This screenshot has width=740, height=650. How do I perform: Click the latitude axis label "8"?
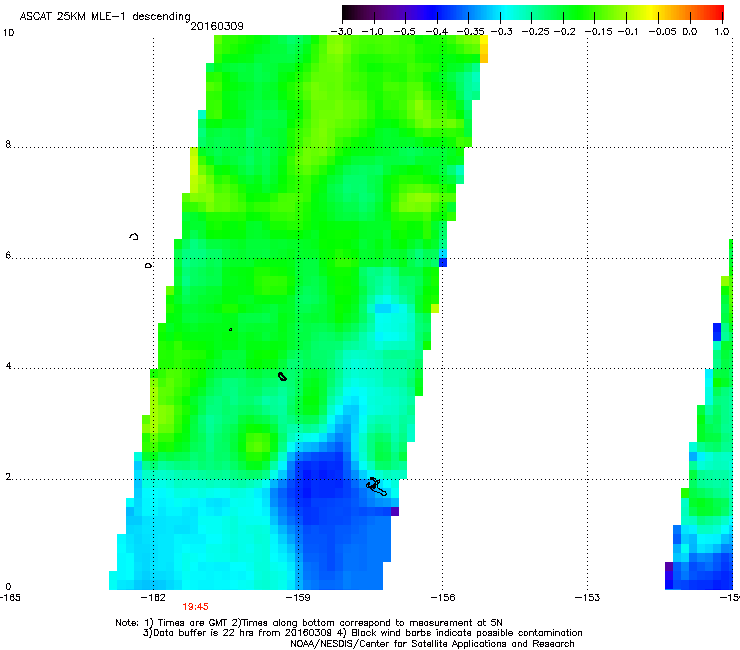pyautogui.click(x=8, y=144)
